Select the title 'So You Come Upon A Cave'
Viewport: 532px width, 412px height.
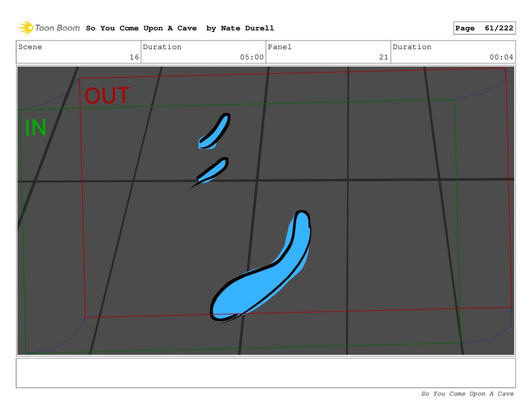[x=141, y=28]
